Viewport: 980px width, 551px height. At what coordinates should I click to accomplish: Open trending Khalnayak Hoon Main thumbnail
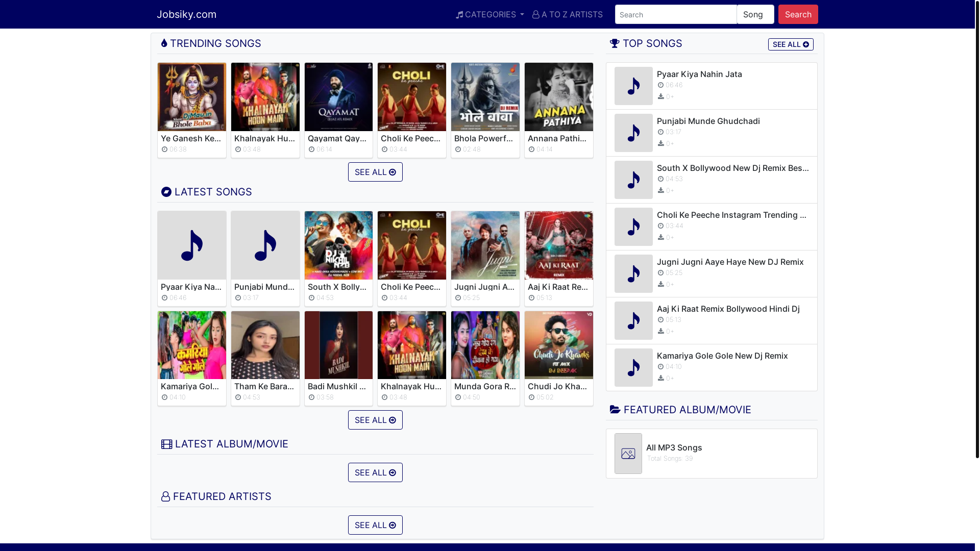[x=265, y=97]
